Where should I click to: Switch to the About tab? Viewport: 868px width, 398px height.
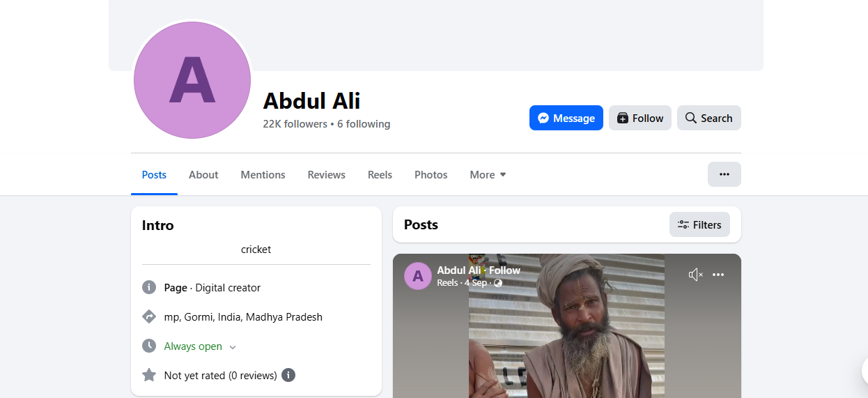tap(203, 175)
